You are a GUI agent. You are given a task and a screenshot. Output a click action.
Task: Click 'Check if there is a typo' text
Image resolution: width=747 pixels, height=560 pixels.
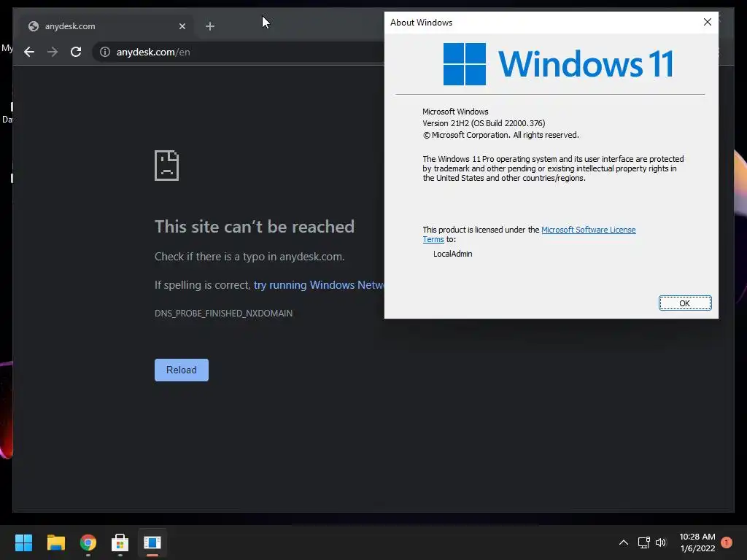point(249,257)
